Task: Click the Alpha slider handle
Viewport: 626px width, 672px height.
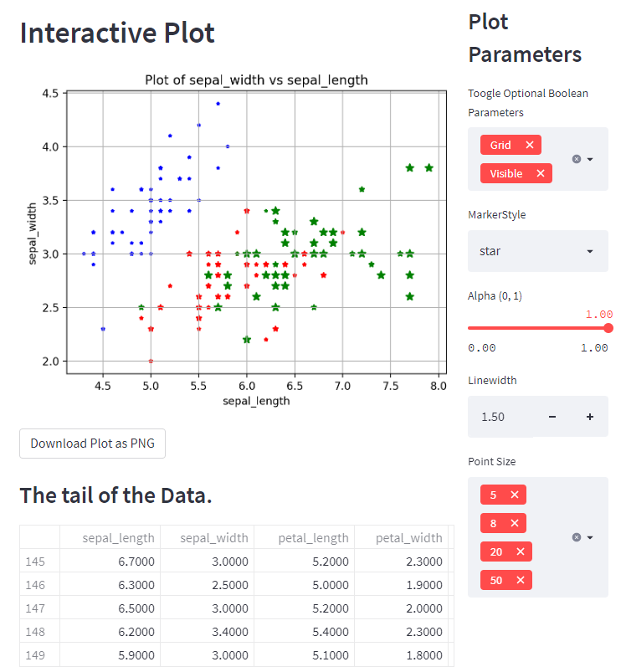Action: (608, 328)
